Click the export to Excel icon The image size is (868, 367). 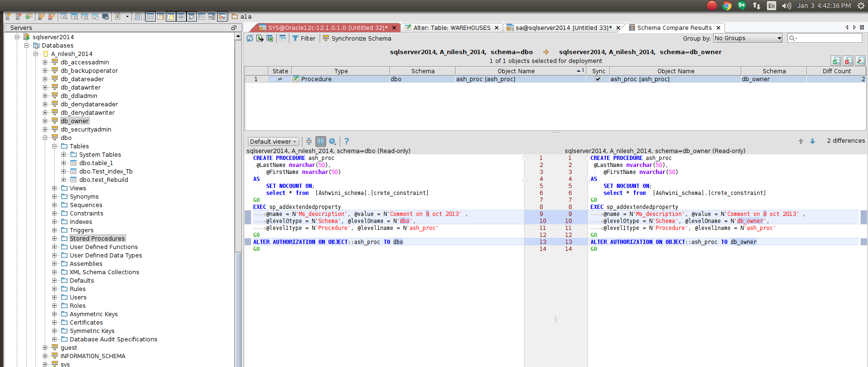click(x=270, y=38)
